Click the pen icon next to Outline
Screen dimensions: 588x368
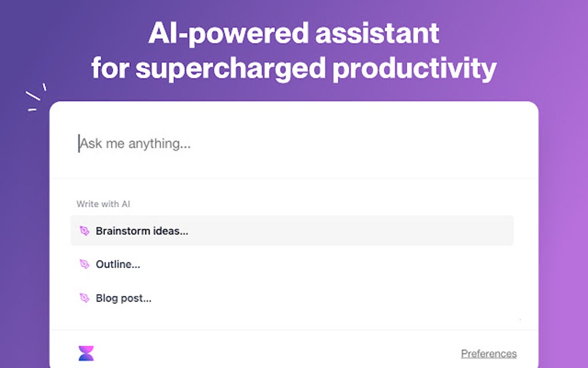(84, 265)
